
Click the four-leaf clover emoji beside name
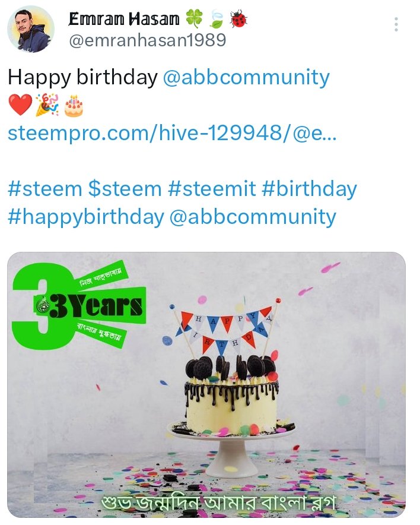195,19
